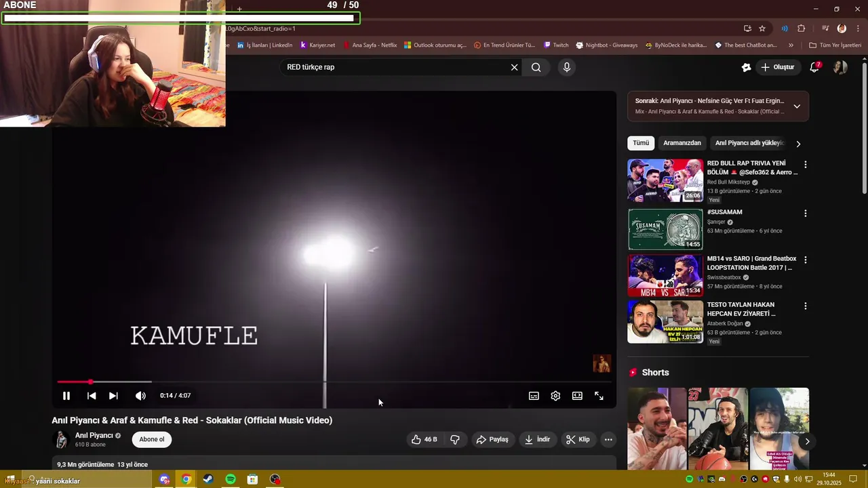Create a clip with Klip button
The width and height of the screenshot is (868, 488).
[578, 440]
